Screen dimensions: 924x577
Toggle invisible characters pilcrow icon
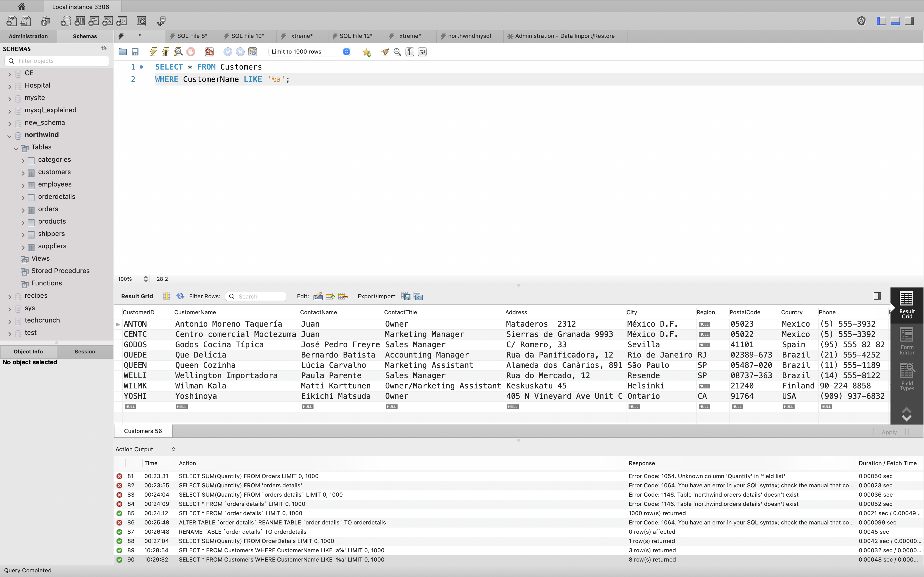click(410, 52)
